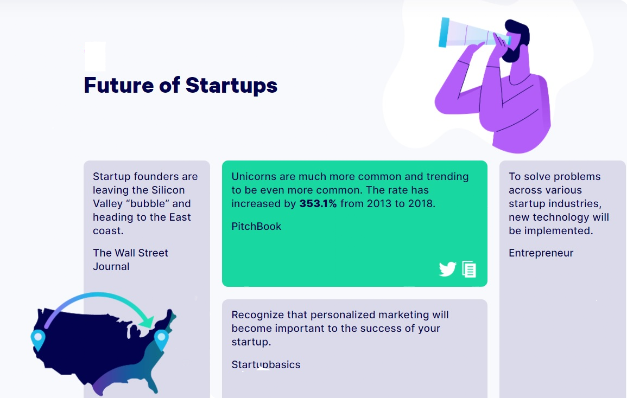Viewport: 627px width, 398px height.
Task: Click the Twitter bird share icon
Action: pos(447,269)
